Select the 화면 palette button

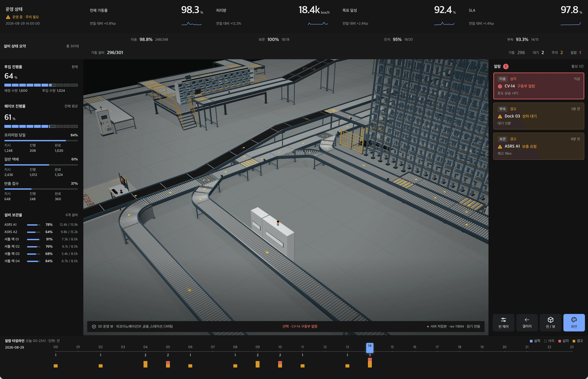(x=574, y=323)
